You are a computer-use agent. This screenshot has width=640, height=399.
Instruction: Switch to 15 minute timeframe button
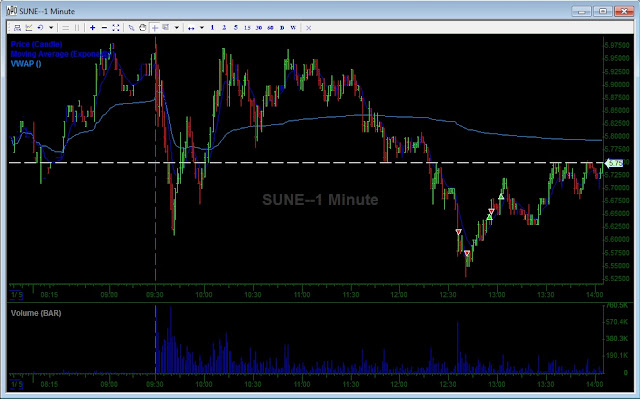pos(247,28)
